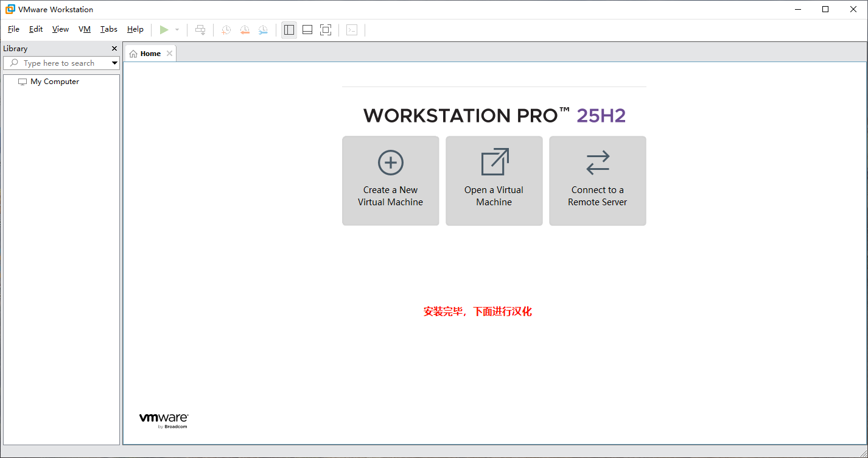This screenshot has height=458, width=868.
Task: Toggle the thumbnail bar view icon
Action: [x=307, y=29]
